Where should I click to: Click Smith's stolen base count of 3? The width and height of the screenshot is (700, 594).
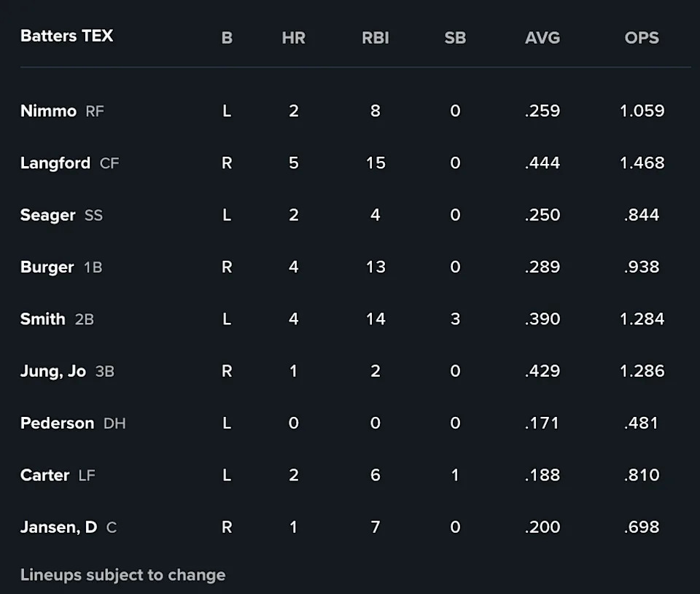(x=455, y=319)
